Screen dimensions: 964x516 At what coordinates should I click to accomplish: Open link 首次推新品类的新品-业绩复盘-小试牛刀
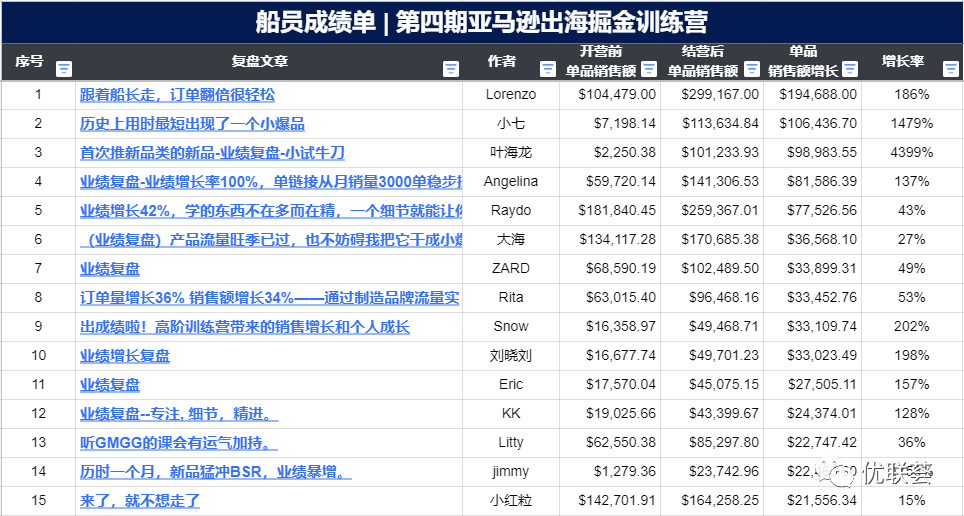[212, 153]
